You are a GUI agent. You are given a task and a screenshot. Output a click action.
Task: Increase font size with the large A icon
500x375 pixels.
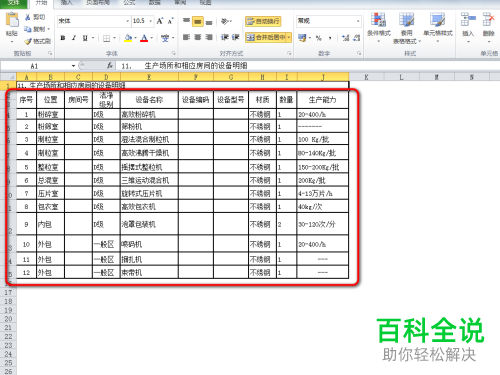click(x=160, y=21)
